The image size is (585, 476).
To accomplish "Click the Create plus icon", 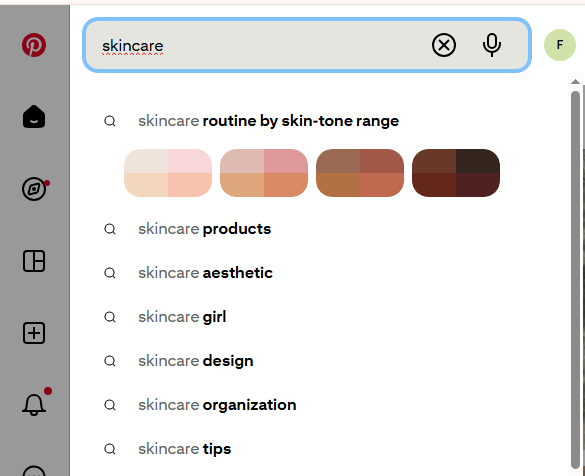I will [34, 333].
